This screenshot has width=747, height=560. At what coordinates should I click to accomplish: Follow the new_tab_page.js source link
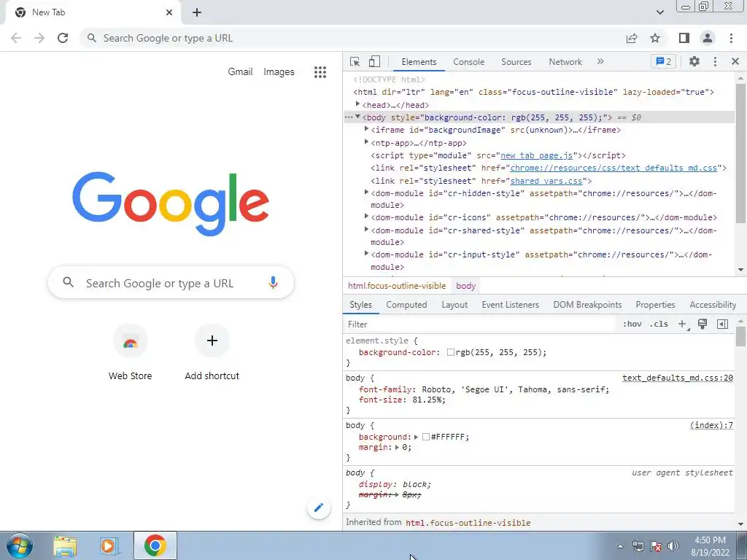tap(536, 155)
